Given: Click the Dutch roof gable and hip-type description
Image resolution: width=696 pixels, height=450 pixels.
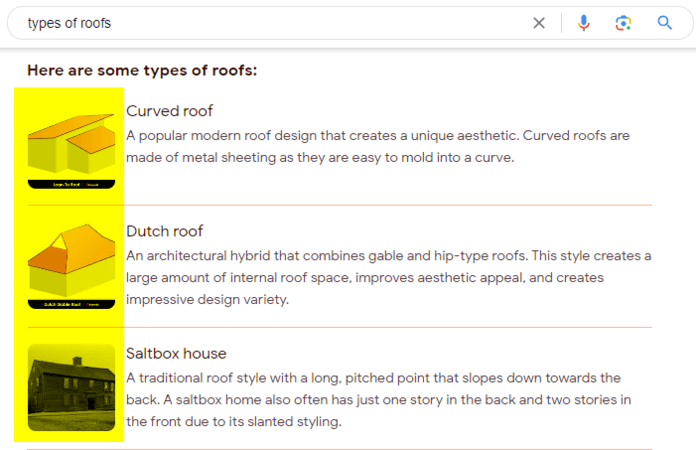Looking at the screenshot, I should point(389,277).
